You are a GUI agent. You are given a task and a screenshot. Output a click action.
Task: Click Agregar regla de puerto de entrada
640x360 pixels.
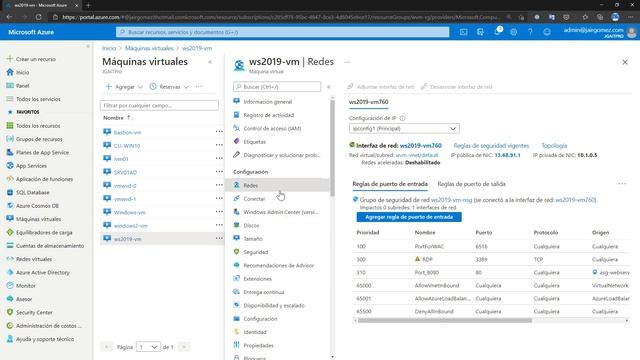[409, 217]
